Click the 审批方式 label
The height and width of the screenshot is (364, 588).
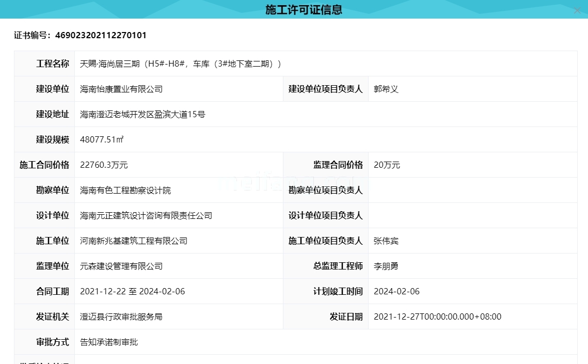[53, 342]
